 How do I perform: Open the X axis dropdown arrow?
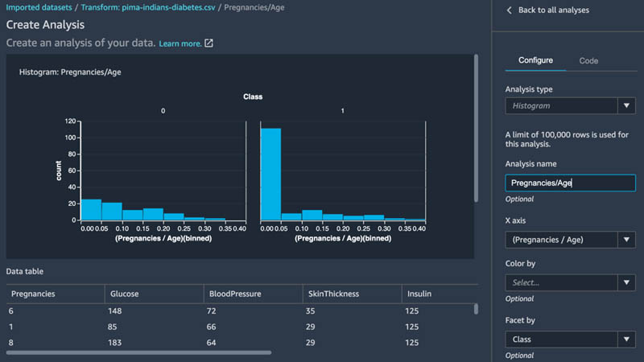[x=626, y=240]
